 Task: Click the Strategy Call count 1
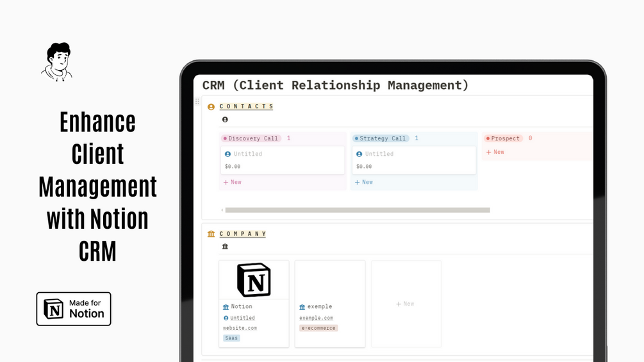click(417, 138)
